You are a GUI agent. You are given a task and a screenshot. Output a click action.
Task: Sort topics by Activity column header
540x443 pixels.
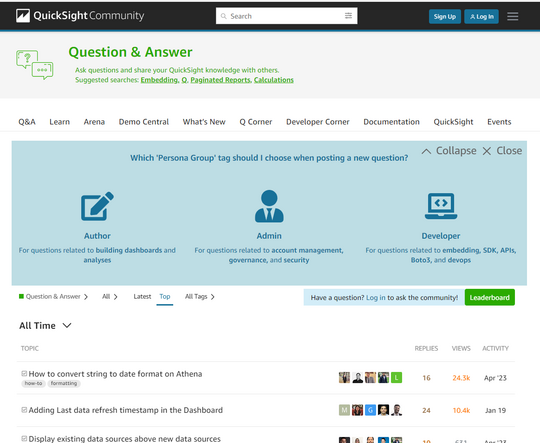tap(495, 348)
